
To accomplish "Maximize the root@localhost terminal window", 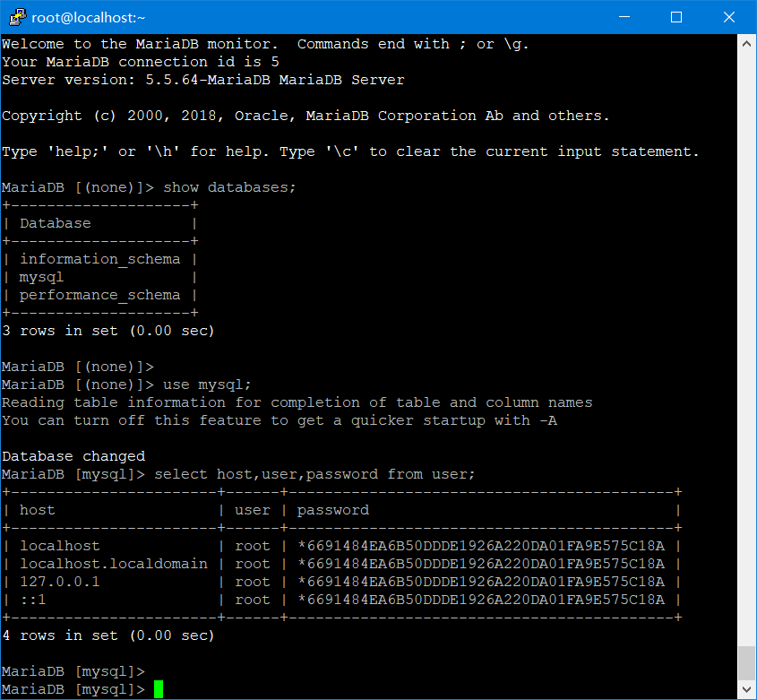I will click(676, 17).
